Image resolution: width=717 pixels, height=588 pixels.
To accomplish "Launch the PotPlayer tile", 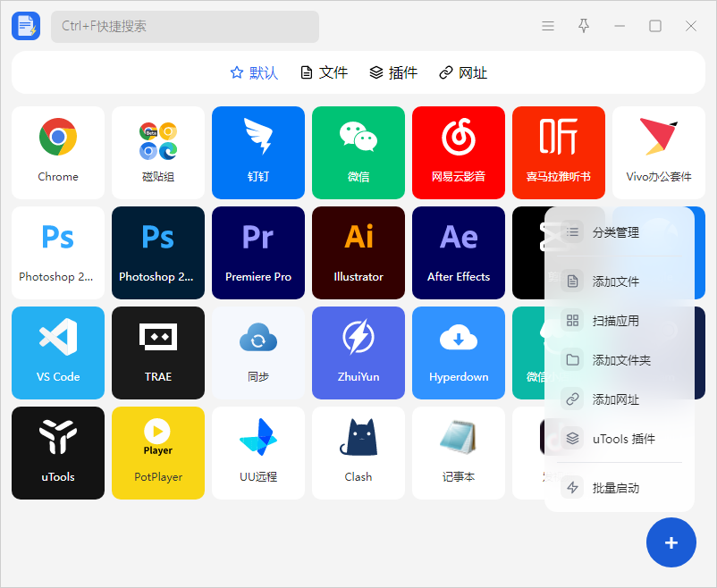I will pyautogui.click(x=158, y=453).
